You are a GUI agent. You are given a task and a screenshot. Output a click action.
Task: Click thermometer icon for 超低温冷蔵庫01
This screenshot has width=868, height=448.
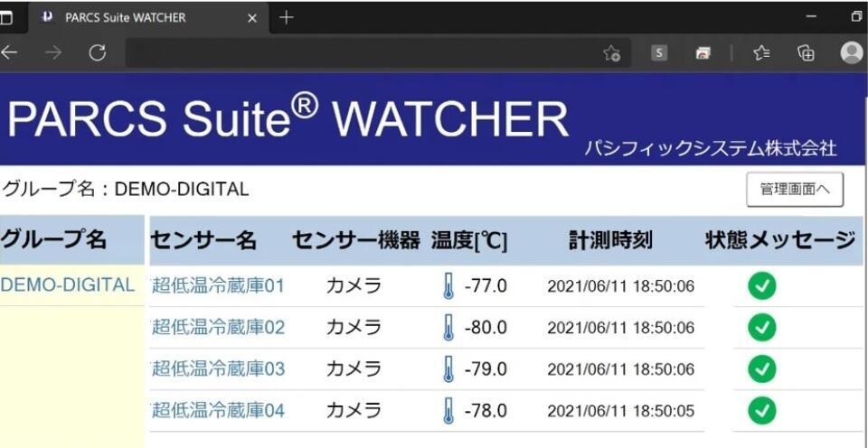click(x=448, y=286)
